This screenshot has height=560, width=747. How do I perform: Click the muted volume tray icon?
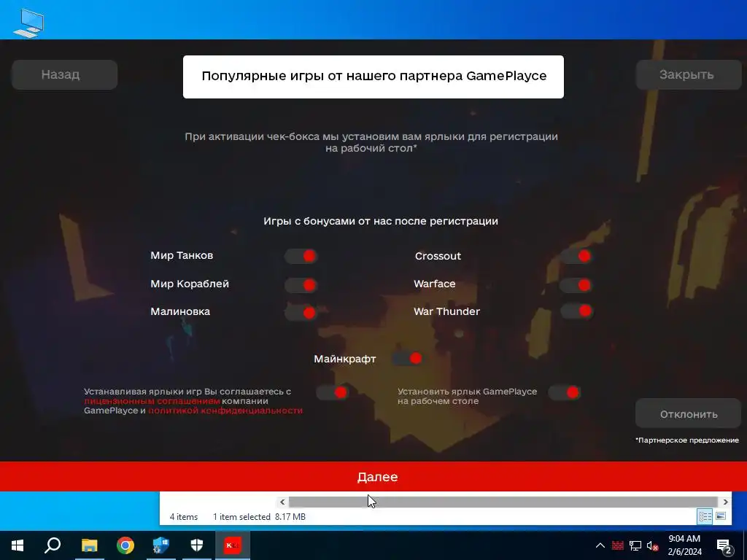click(x=652, y=545)
